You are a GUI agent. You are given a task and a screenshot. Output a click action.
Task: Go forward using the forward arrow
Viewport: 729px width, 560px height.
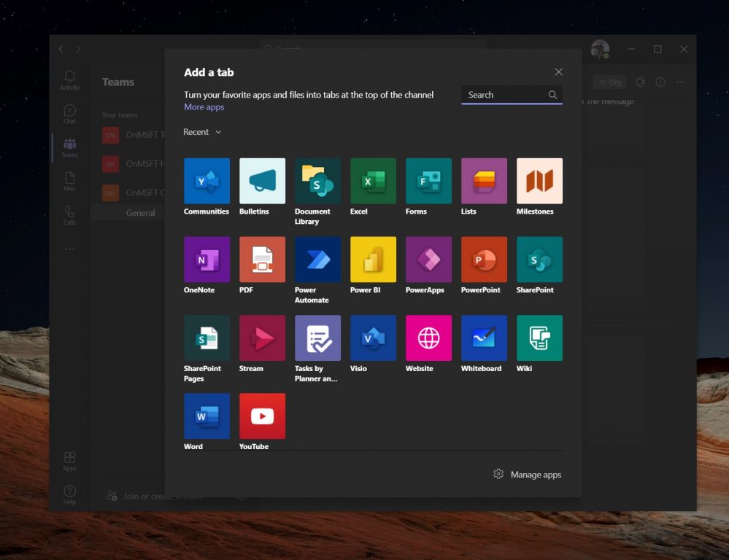[79, 49]
